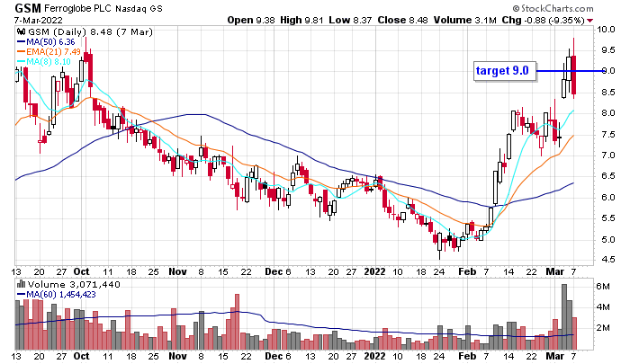Click the '2M' volume axis label

[603, 328]
